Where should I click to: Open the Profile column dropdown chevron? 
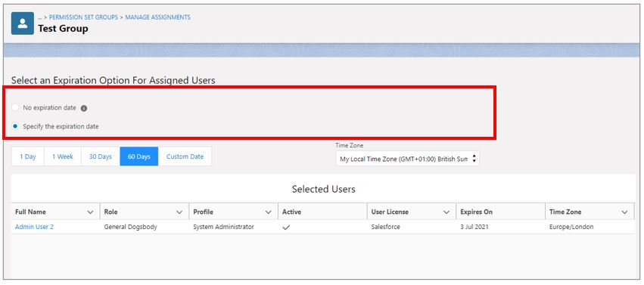[x=268, y=212]
